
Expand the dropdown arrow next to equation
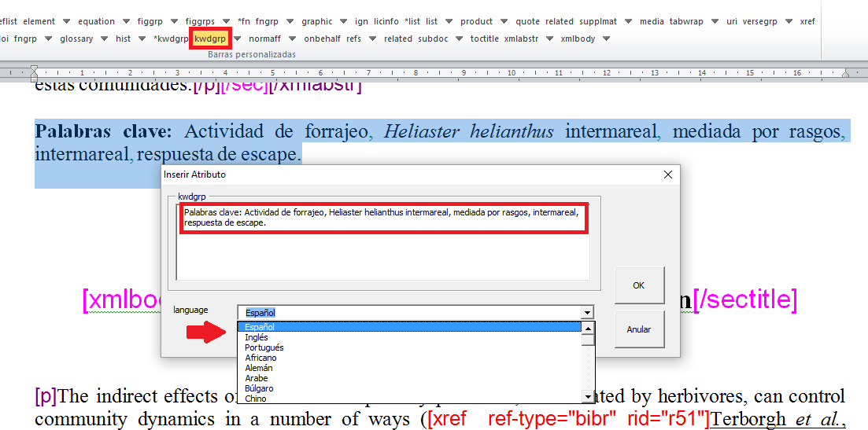[127, 21]
